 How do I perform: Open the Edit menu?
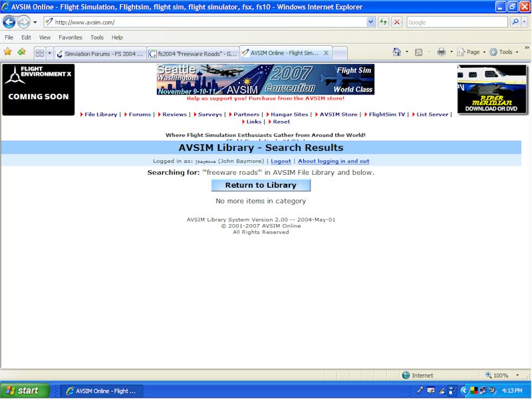26,37
